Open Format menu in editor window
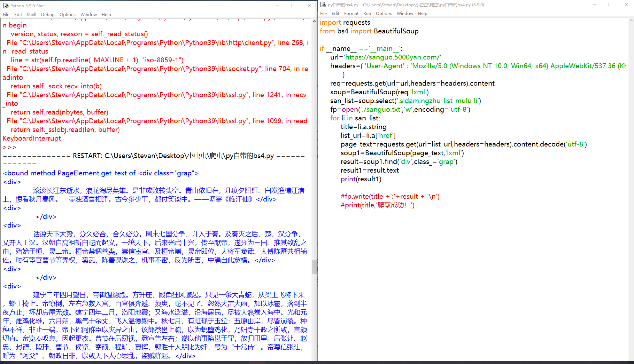This screenshot has height=364, width=634. click(351, 14)
